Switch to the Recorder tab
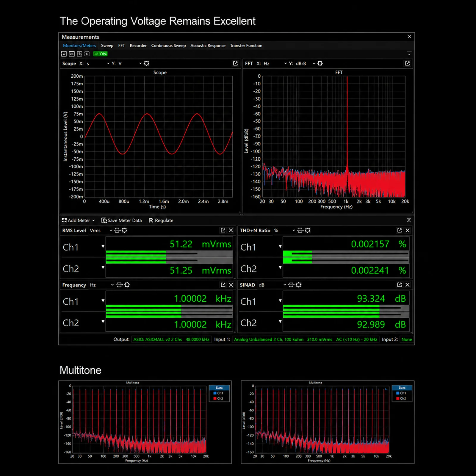 138,46
